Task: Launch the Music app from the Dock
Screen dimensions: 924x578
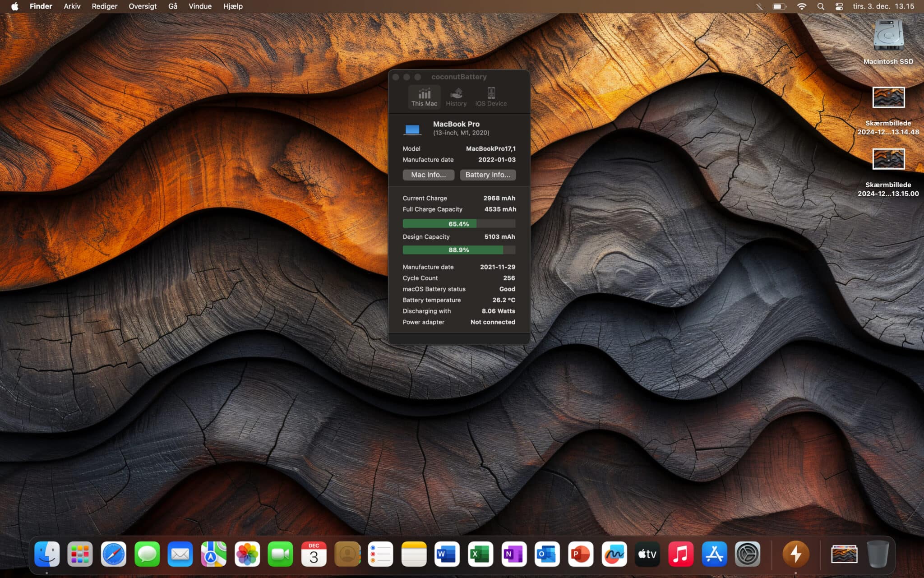Action: pos(680,554)
